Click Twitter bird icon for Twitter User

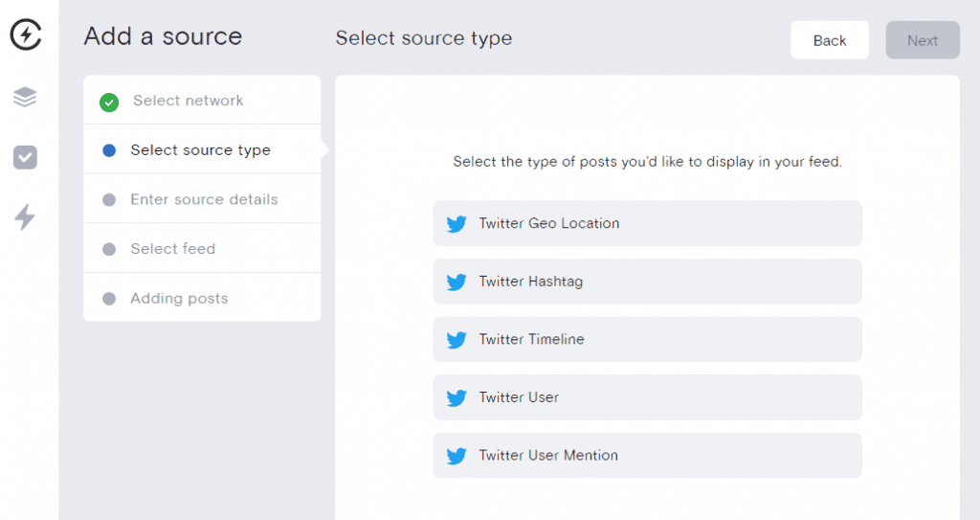(x=457, y=398)
